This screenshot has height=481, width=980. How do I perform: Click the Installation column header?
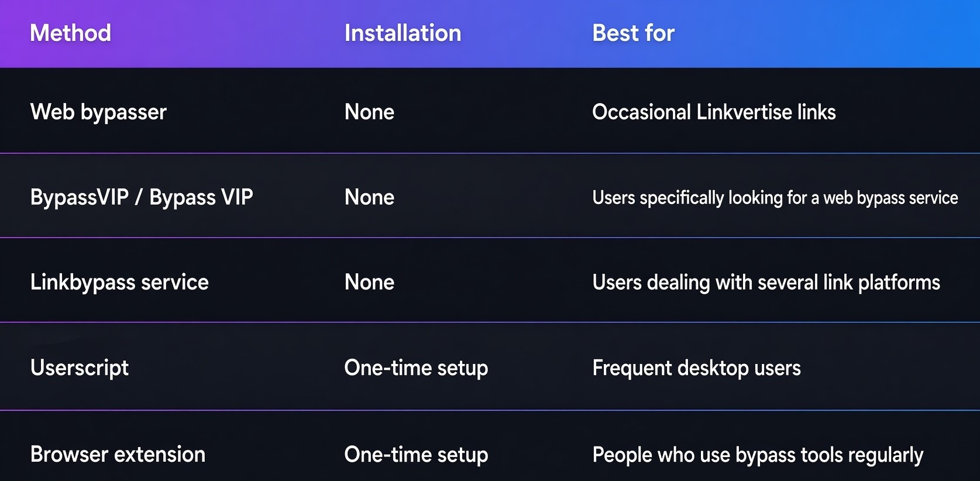pyautogui.click(x=403, y=33)
